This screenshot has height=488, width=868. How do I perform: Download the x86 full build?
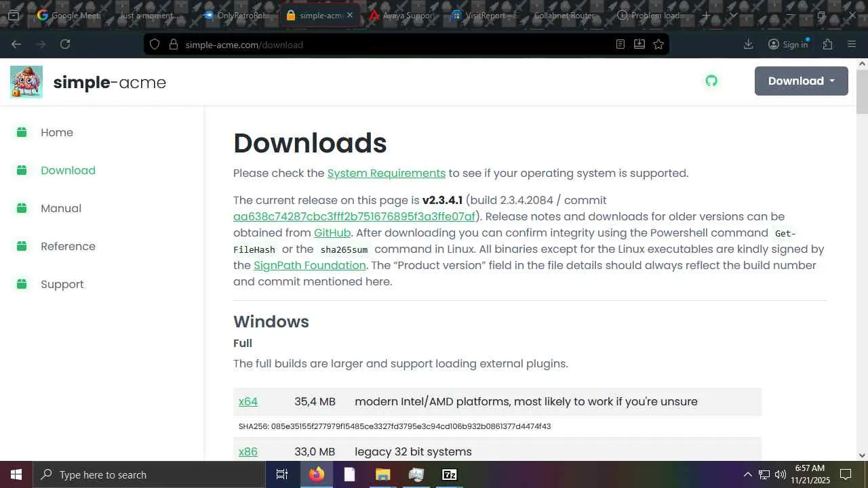248,451
